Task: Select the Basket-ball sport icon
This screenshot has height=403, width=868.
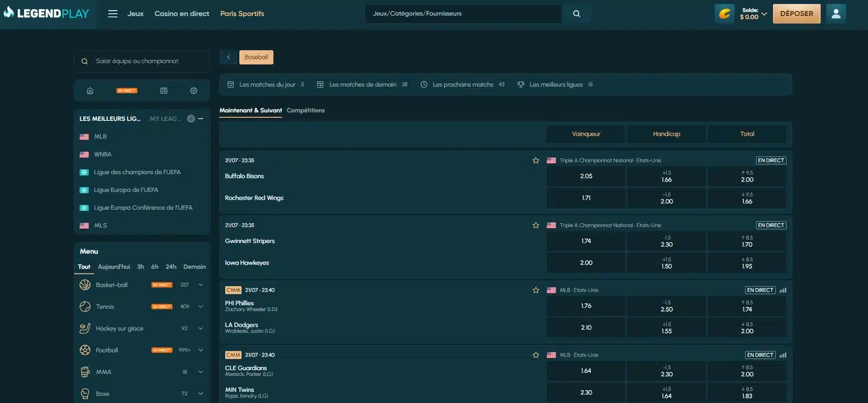Action: 85,285
